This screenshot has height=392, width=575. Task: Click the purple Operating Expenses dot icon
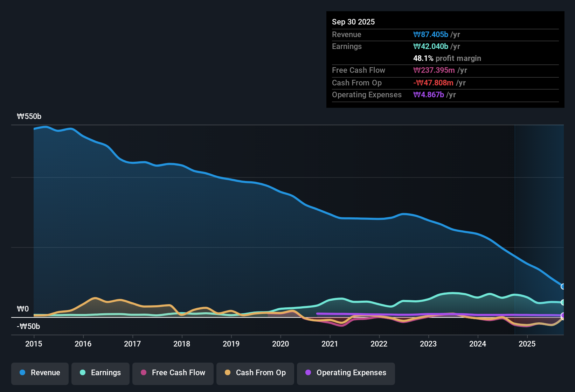308,373
